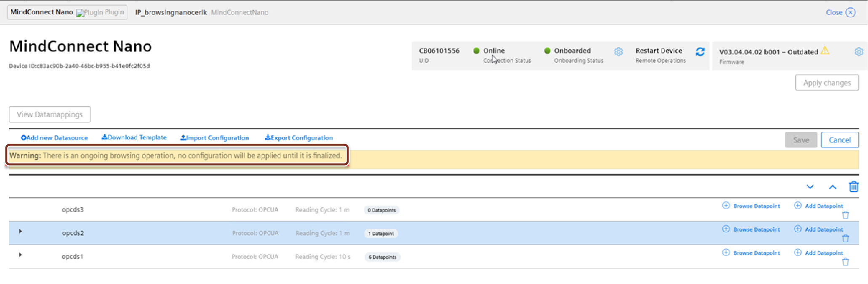Click Add new Datasource
This screenshot has height=284, width=868.
click(54, 138)
